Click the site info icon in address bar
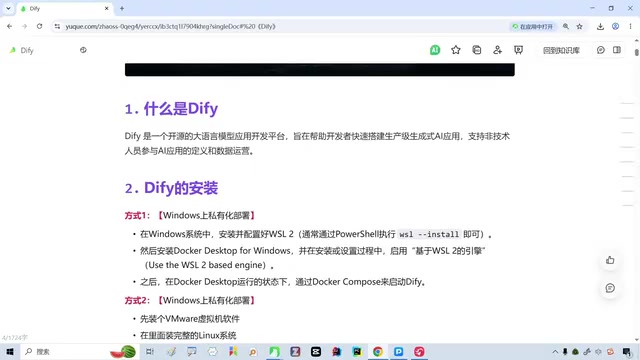The height and width of the screenshot is (360, 640). tap(57, 27)
